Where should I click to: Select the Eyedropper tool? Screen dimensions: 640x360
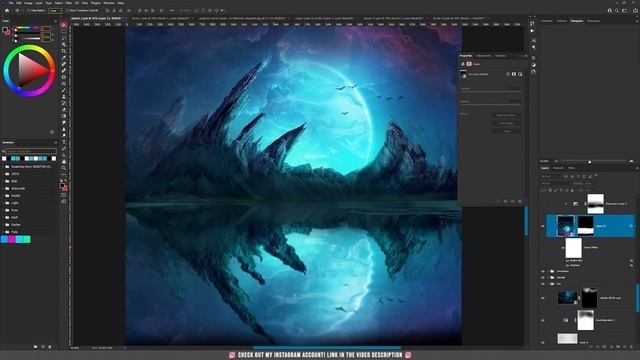(x=64, y=58)
